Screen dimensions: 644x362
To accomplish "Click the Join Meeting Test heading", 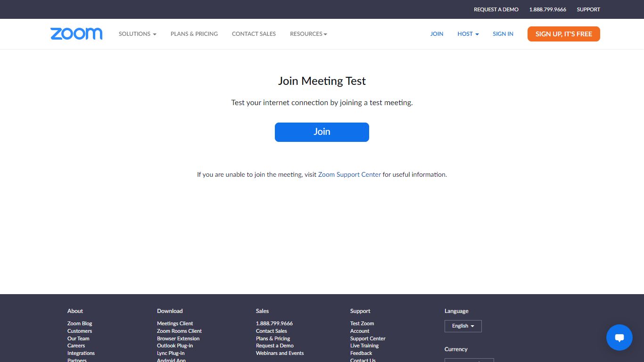I will pyautogui.click(x=322, y=81).
